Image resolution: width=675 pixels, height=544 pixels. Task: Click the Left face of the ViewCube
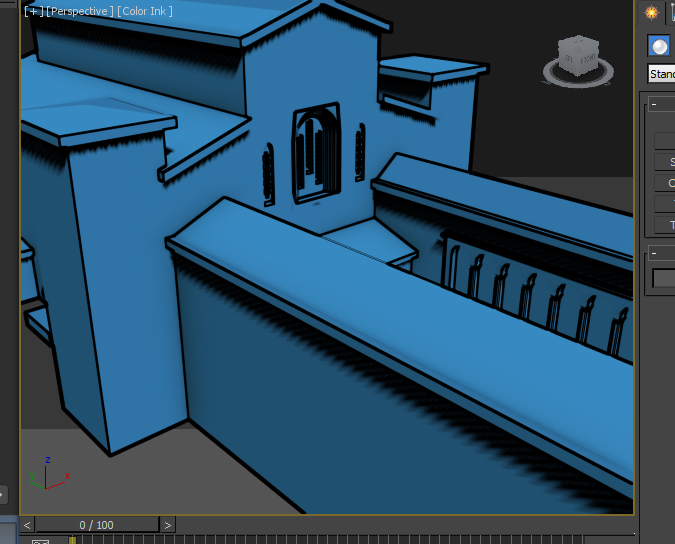pos(569,59)
